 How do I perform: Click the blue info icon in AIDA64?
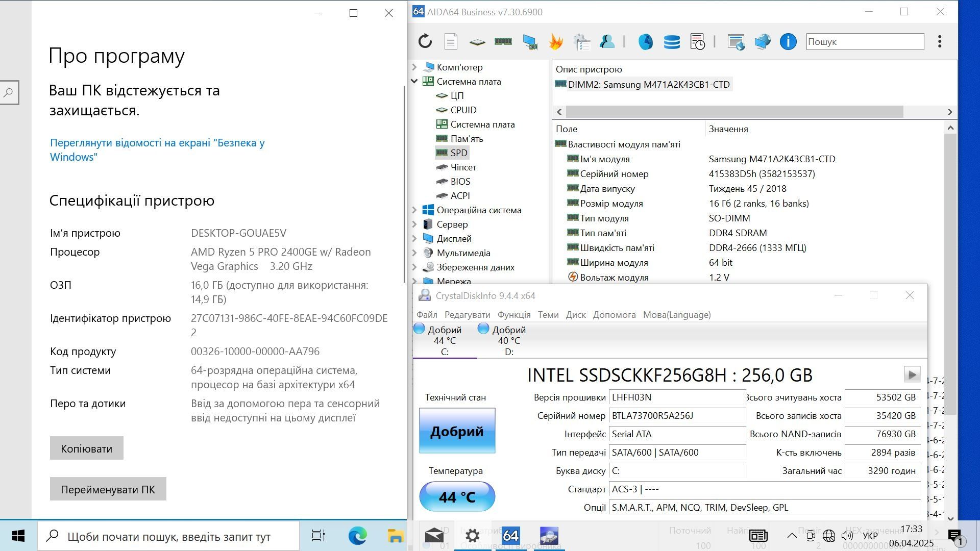(x=788, y=41)
